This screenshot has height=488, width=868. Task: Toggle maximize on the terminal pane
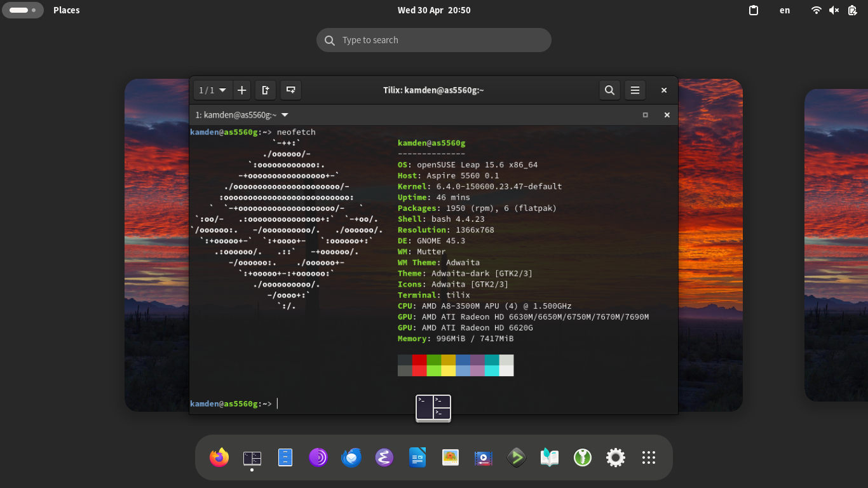tap(646, 115)
